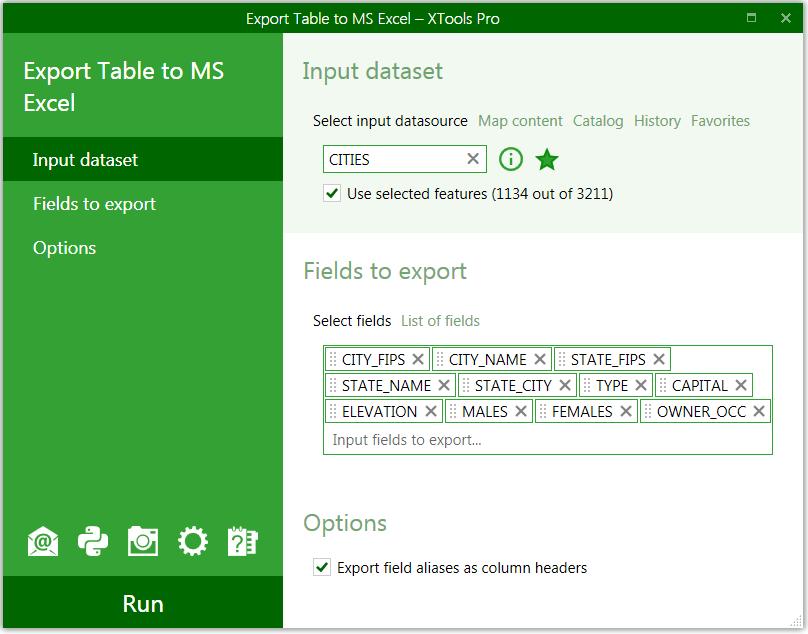The image size is (808, 634).
Task: Click the CITY_FIPS drag handle
Action: (333, 359)
